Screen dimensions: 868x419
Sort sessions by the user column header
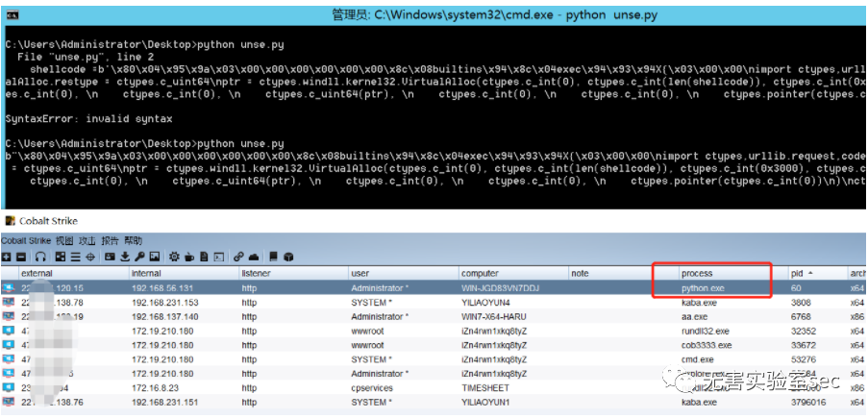404,274
